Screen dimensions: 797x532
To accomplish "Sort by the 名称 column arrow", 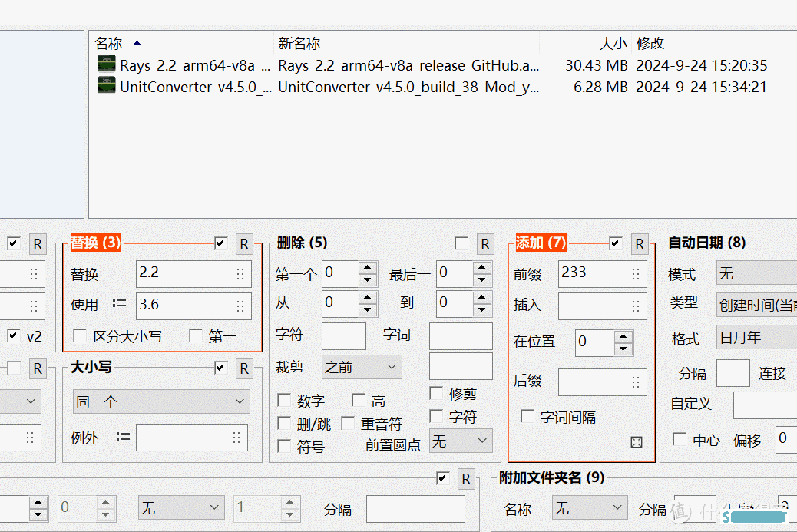I will coord(137,43).
